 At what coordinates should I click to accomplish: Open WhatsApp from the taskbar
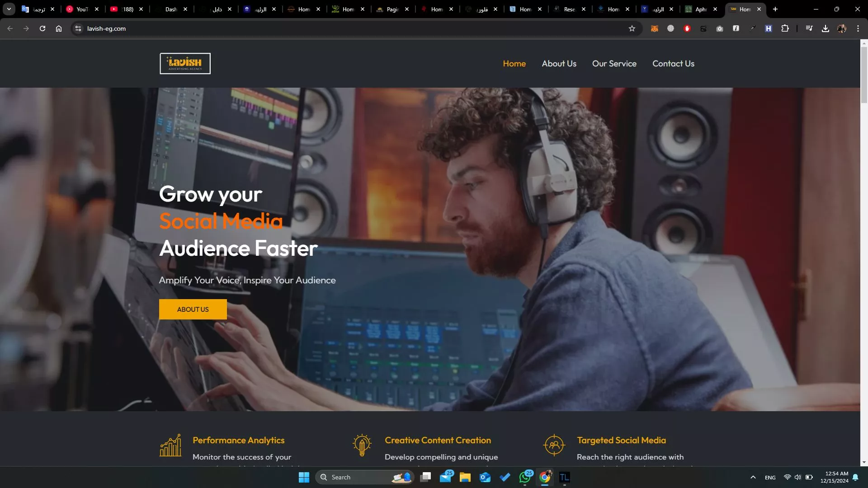point(525,477)
